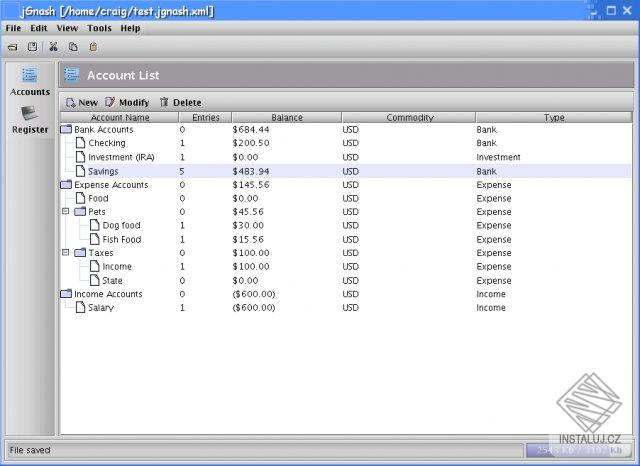
Task: Click the save floppy disk toolbar icon
Action: (x=32, y=47)
